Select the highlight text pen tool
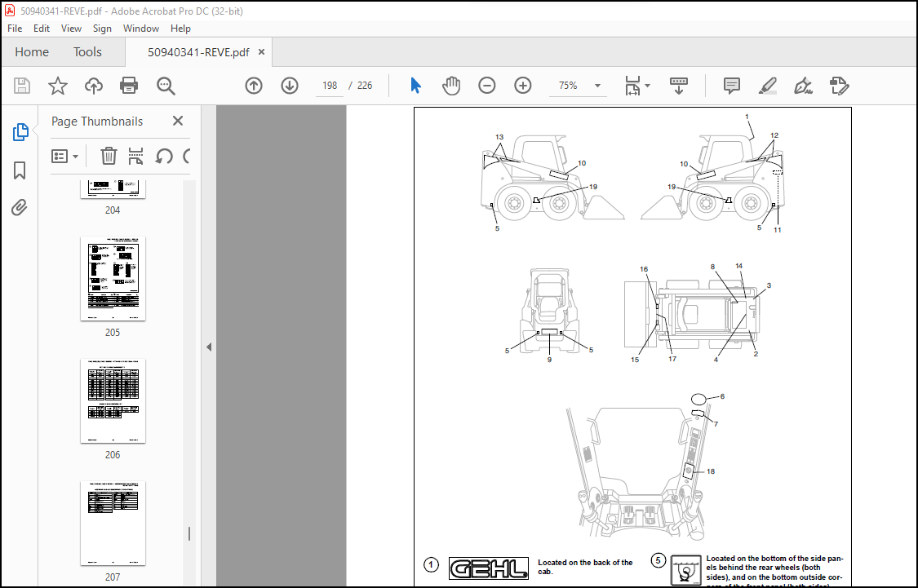The image size is (918, 588). click(x=768, y=86)
